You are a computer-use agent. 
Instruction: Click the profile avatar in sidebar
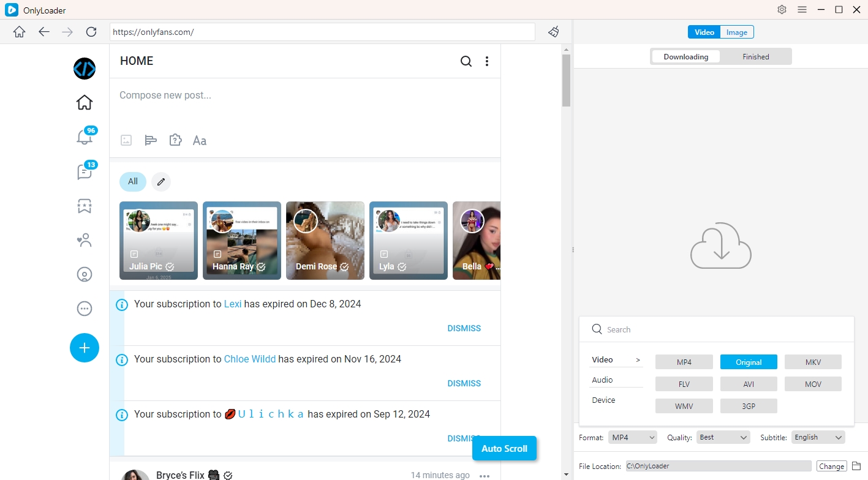click(x=85, y=69)
